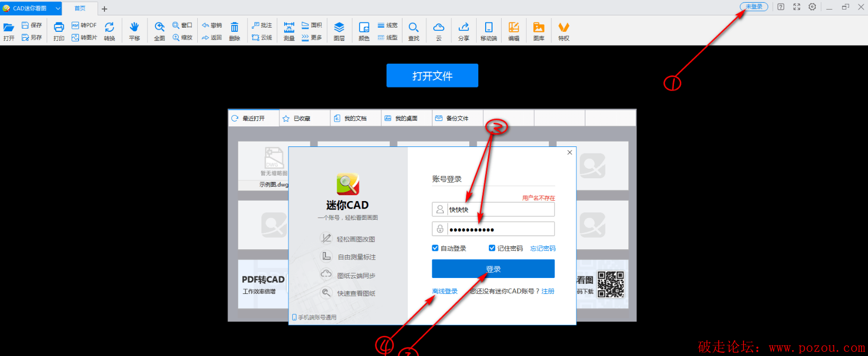This screenshot has width=868, height=356.
Task: Click the 未登录 not-logged-in button
Action: point(754,7)
